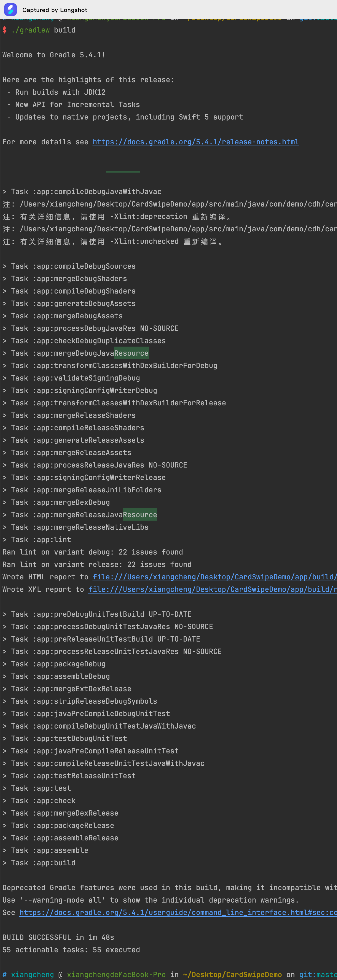Click '55 actionable tasks: 55 executed' line
The height and width of the screenshot is (980, 337).
point(71,950)
